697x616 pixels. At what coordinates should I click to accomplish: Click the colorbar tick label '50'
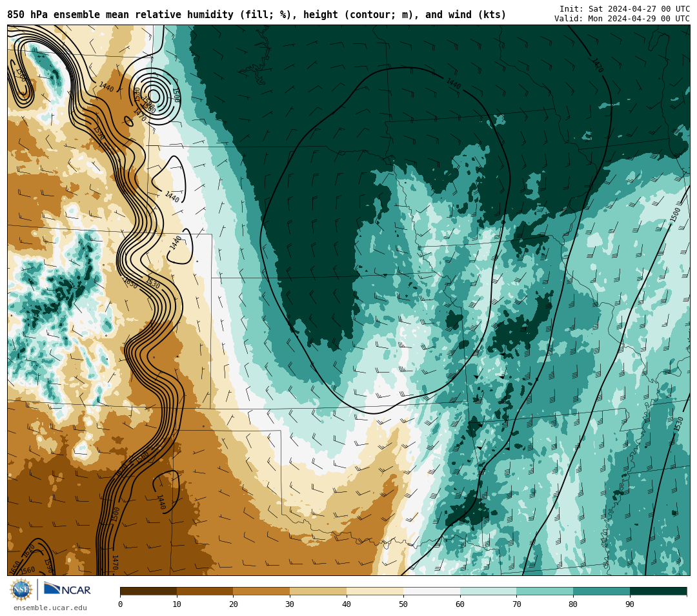pos(403,604)
